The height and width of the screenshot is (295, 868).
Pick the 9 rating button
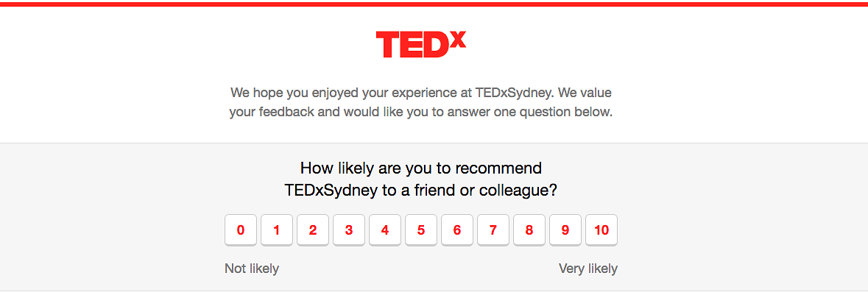[x=565, y=230]
